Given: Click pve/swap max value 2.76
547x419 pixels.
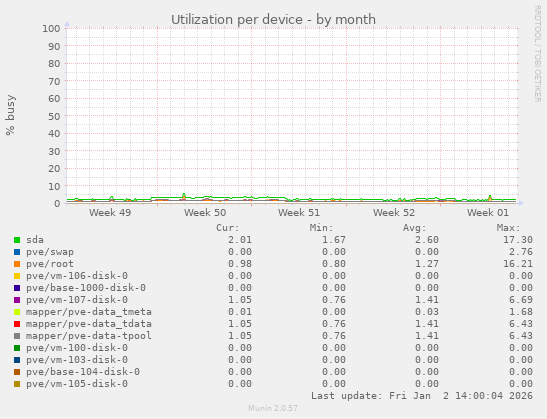Looking at the screenshot, I should click(520, 252).
